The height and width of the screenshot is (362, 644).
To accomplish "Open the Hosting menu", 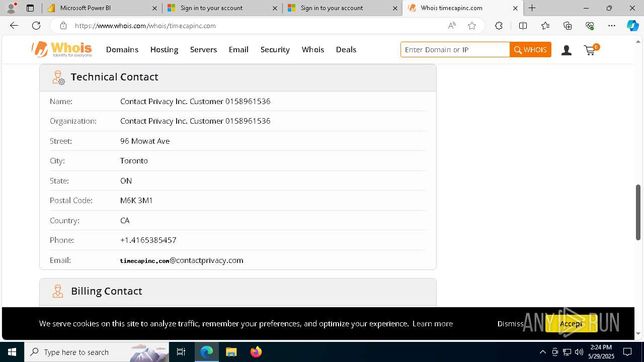I will 164,49.
